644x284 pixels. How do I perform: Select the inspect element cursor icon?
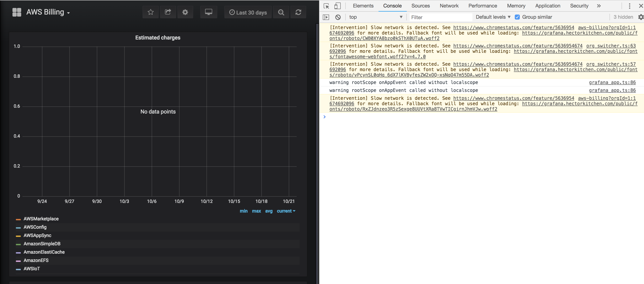coord(326,6)
